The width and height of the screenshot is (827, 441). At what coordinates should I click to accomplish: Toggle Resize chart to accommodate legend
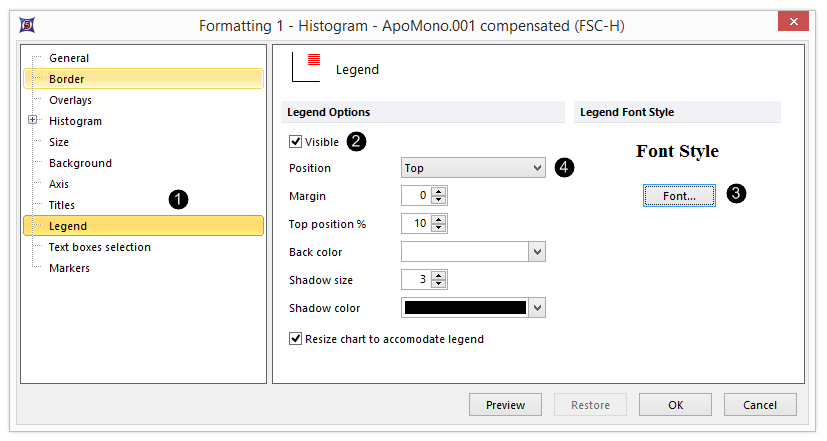295,339
